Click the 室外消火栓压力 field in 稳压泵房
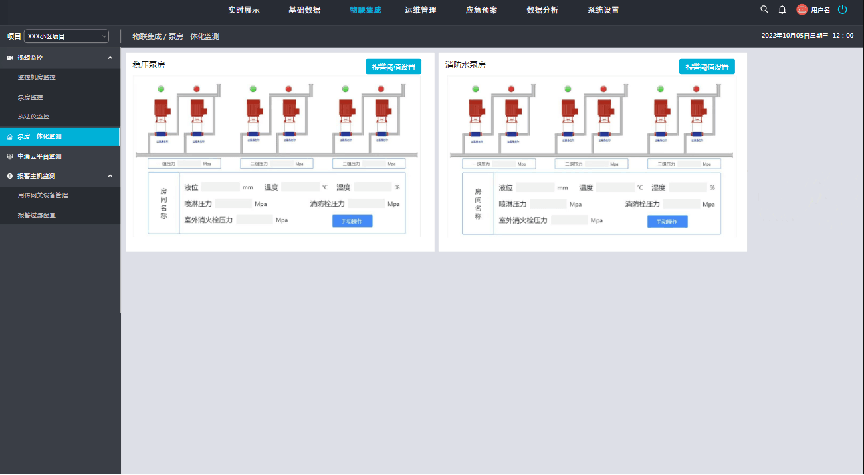Image resolution: width=864 pixels, height=475 pixels. pyautogui.click(x=255, y=220)
